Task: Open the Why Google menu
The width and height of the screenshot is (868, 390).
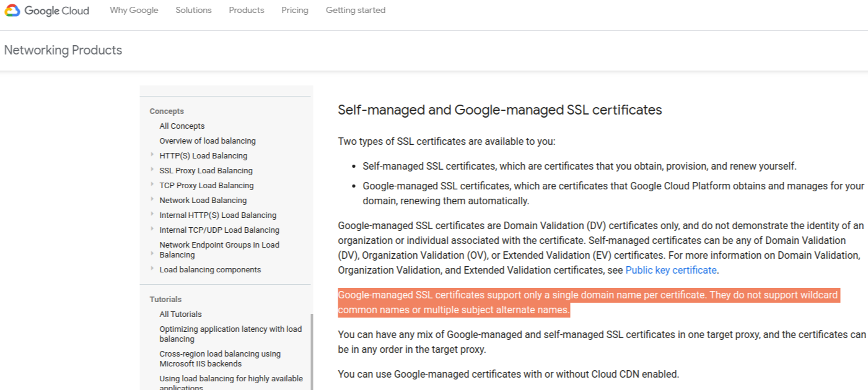Action: point(134,11)
